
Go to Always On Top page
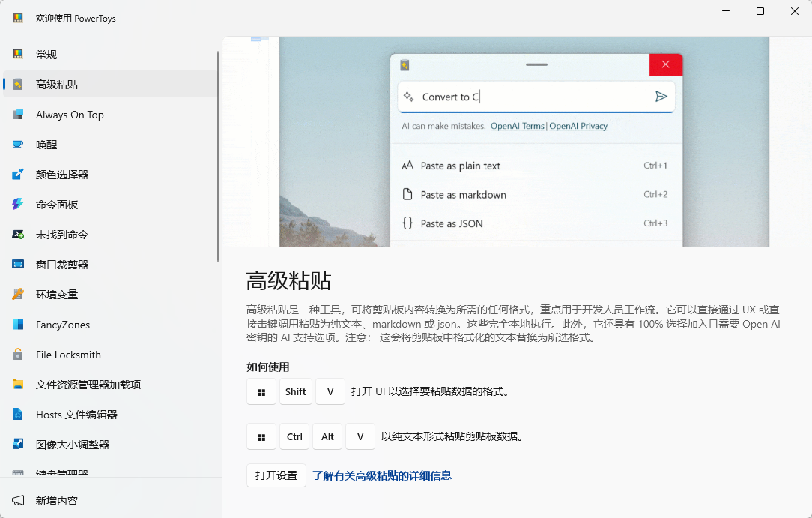(110, 114)
